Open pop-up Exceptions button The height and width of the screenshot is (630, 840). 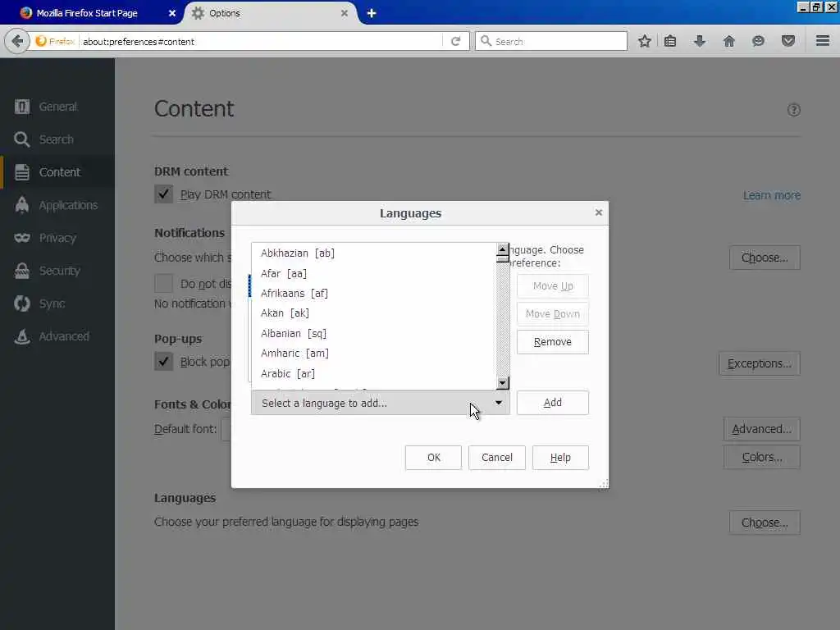coord(759,363)
